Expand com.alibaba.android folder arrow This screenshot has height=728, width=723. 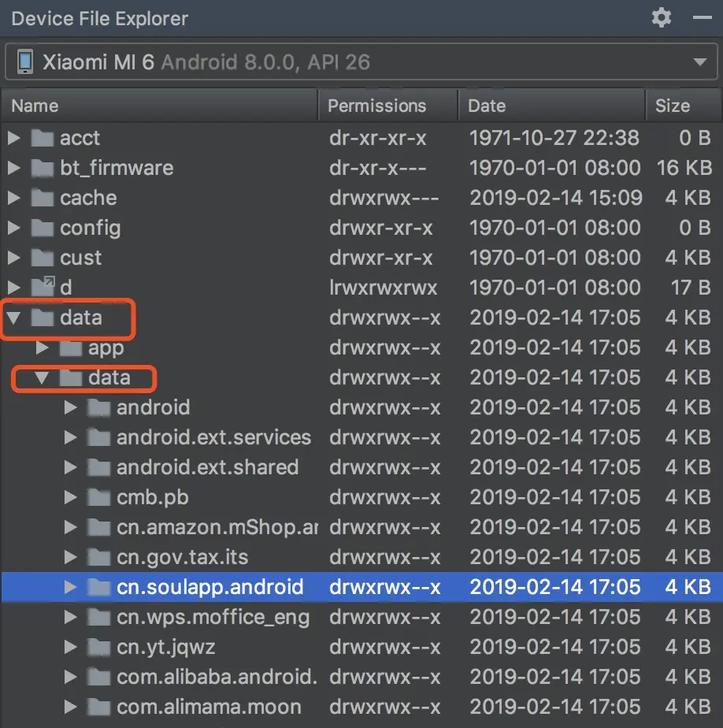[71, 677]
